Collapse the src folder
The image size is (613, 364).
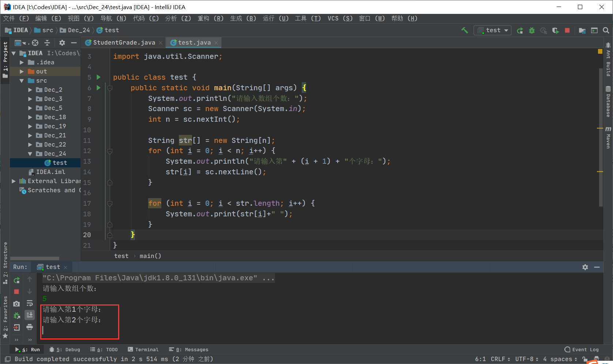[x=22, y=81]
